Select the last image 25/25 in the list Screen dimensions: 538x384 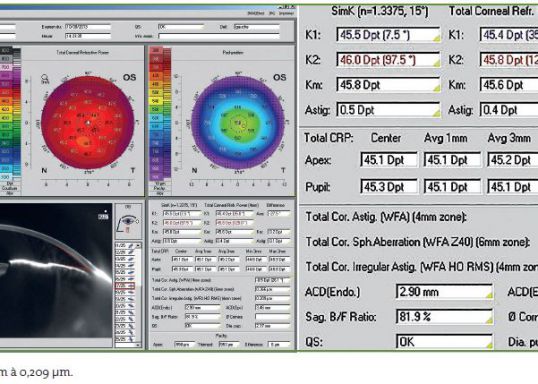click(x=125, y=339)
